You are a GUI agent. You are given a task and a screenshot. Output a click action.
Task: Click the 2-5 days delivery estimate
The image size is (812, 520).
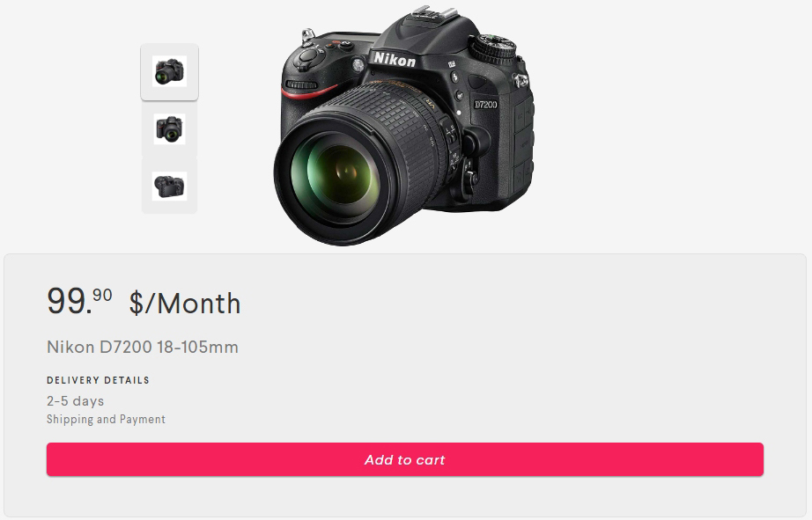pyautogui.click(x=75, y=401)
